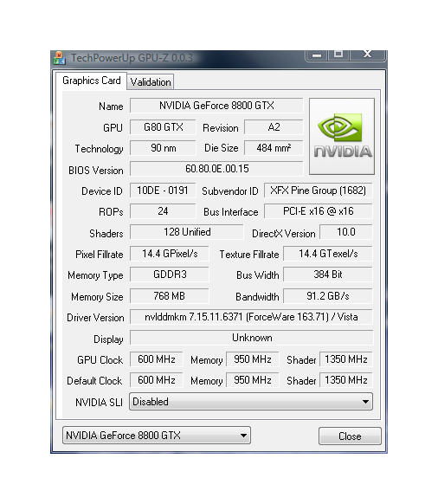This screenshot has height=504, width=438.
Task: Click the Texture Fillrate label
Action: (x=249, y=255)
